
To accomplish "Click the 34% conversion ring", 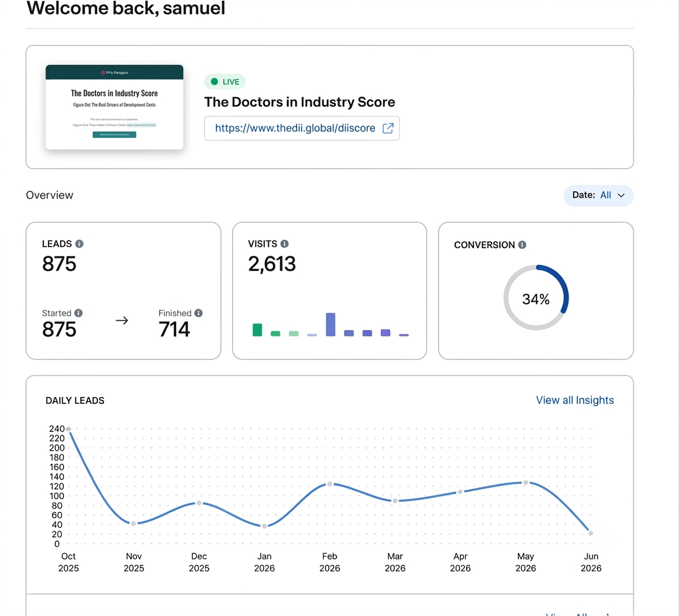I will [536, 298].
